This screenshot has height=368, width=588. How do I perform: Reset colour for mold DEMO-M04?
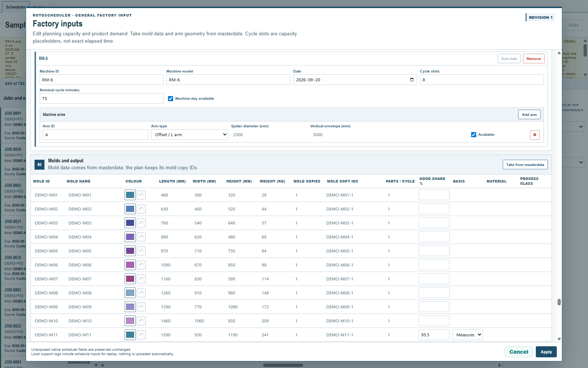click(x=141, y=237)
